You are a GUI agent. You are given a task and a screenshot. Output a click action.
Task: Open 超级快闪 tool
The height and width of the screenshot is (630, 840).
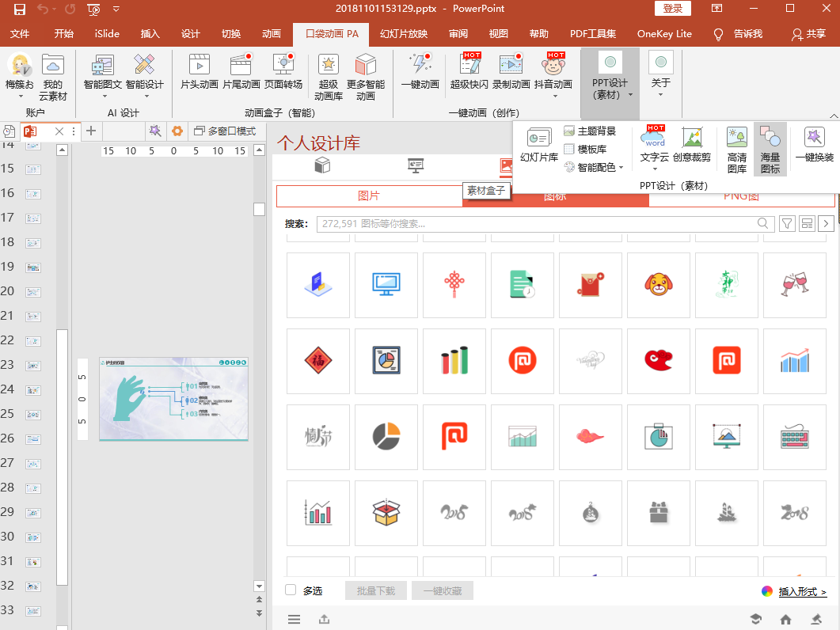tap(469, 71)
